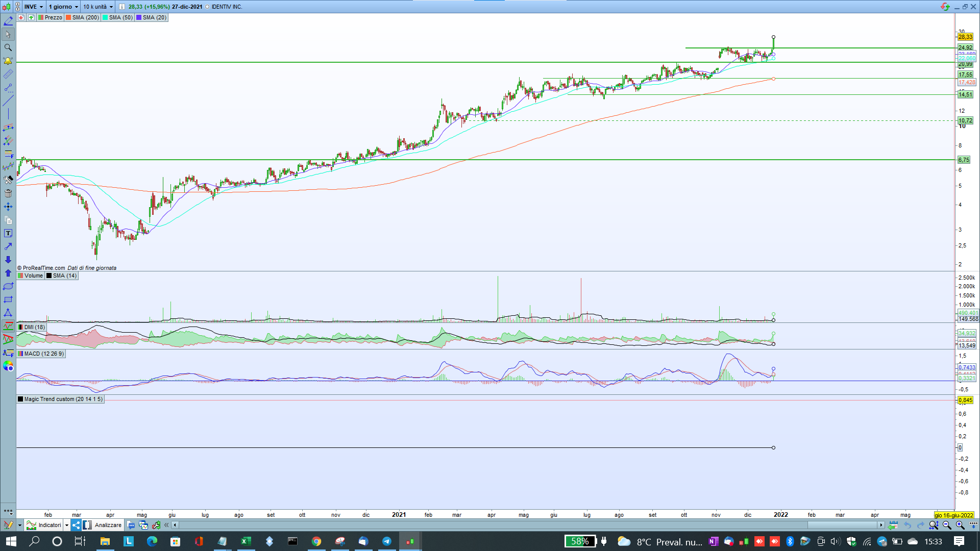Viewport: 980px width, 551px height.
Task: Click the horizontal scrollbar right arrow
Action: click(881, 525)
